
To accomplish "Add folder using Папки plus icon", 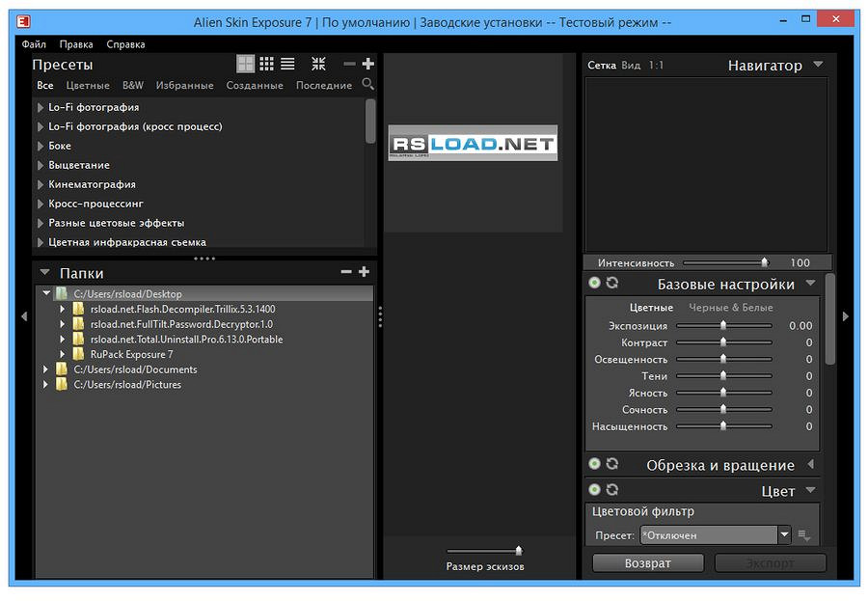I will 364,272.
